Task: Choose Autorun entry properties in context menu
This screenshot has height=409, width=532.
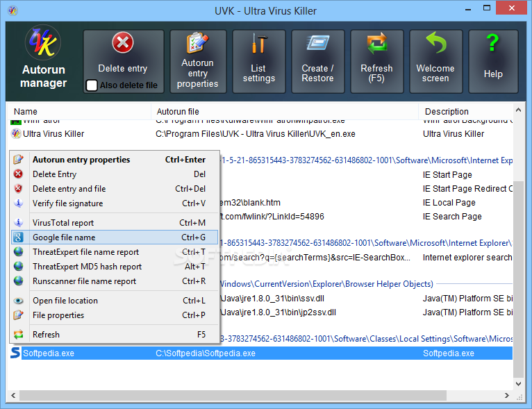Action: pos(115,160)
